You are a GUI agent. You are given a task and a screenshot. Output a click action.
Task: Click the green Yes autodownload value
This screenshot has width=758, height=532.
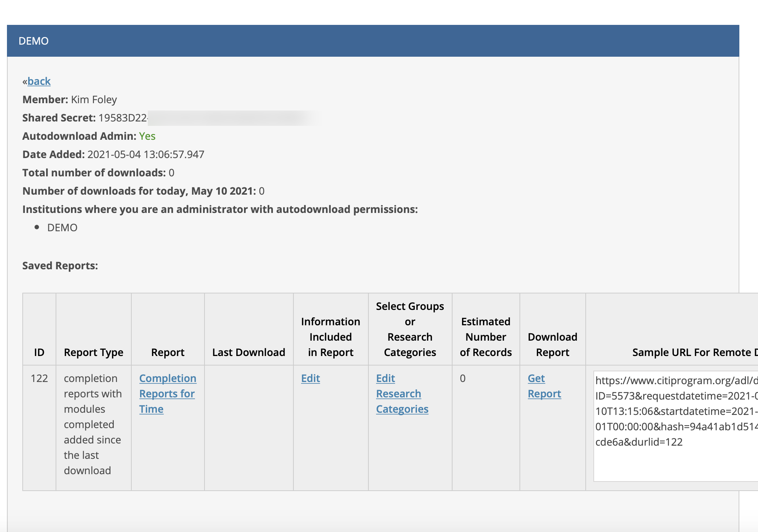tap(147, 136)
